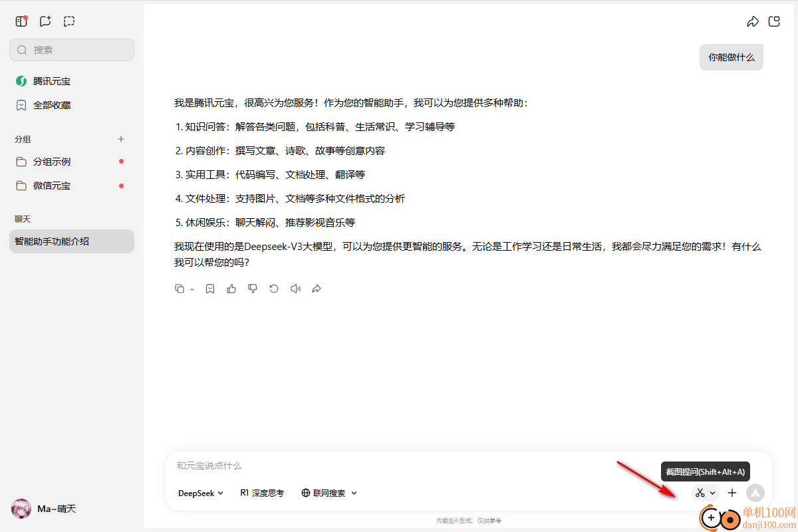Viewport: 798px width, 532px height.
Task: Click the 实用工具 list line
Action: point(270,174)
